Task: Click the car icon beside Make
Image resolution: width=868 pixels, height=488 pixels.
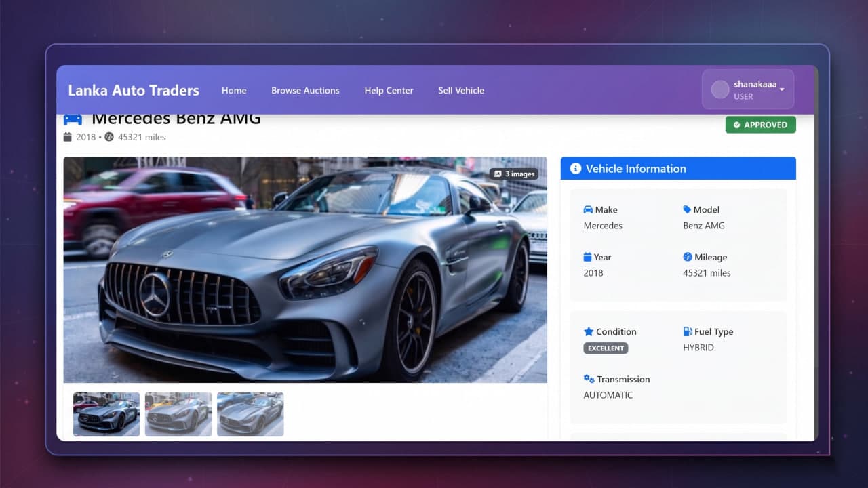Action: click(x=588, y=210)
